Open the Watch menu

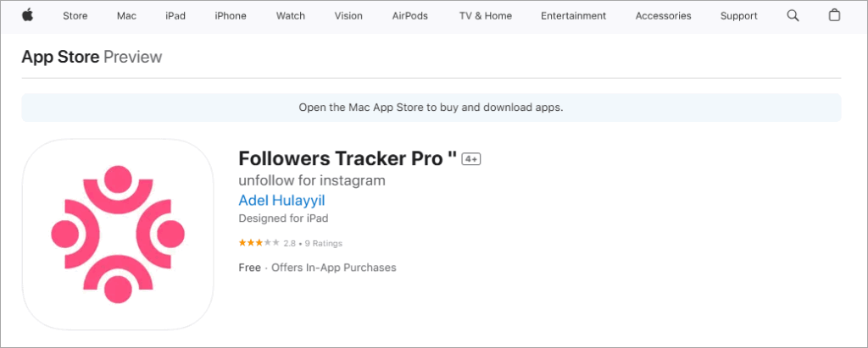tap(291, 16)
